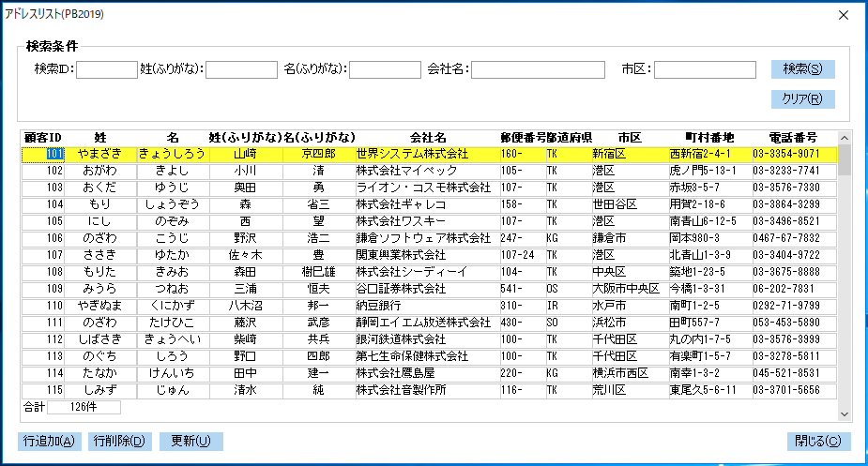Click the のぞみ given name cell
The image size is (868, 466).
(173, 221)
